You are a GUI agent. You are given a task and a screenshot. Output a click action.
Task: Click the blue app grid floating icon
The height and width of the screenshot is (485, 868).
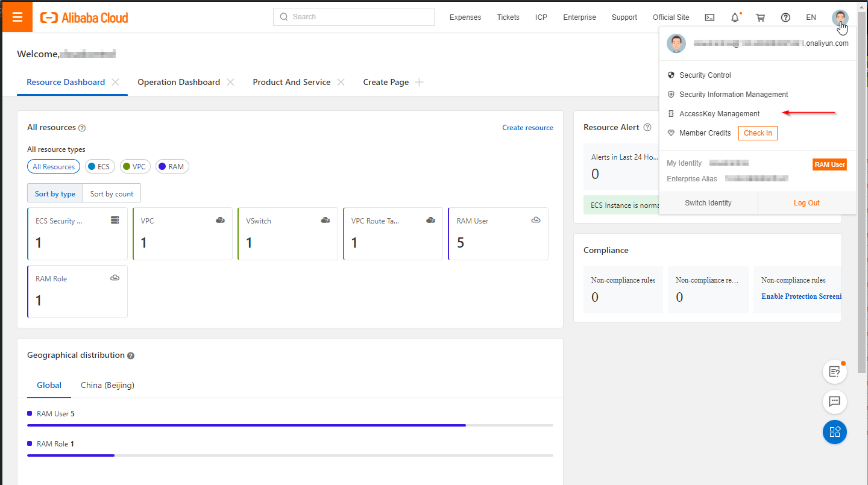(835, 432)
